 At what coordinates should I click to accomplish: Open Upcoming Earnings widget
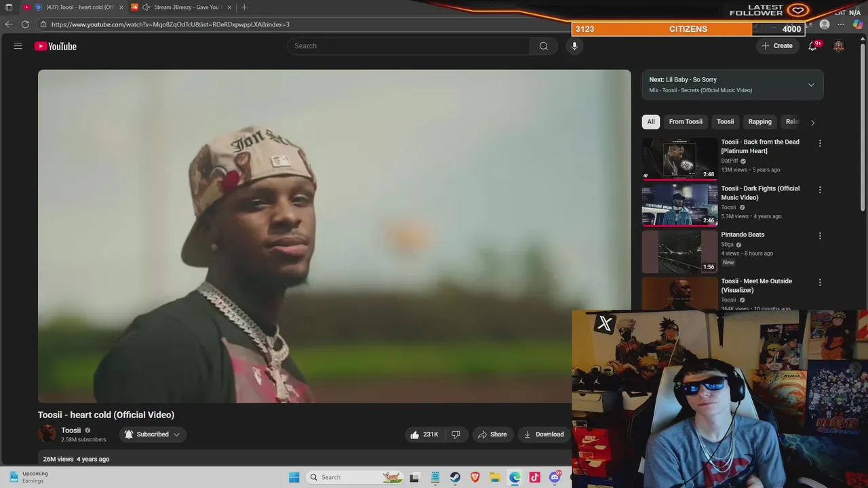pyautogui.click(x=28, y=477)
